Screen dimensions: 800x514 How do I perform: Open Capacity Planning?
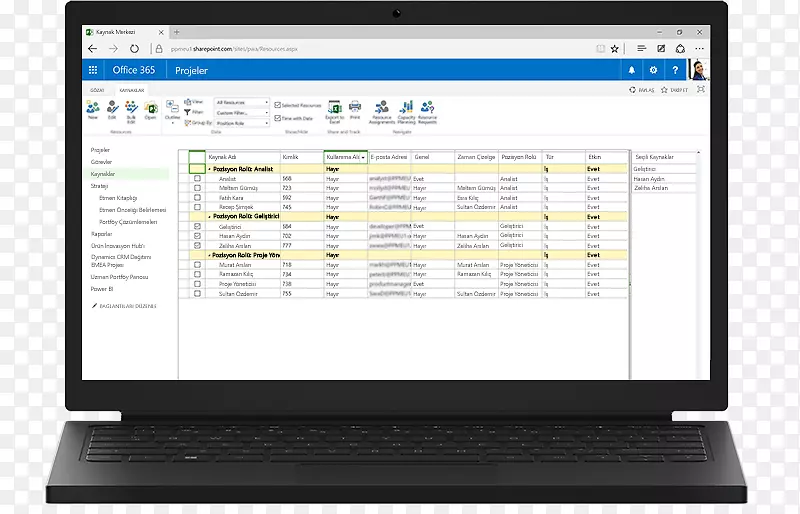407,107
